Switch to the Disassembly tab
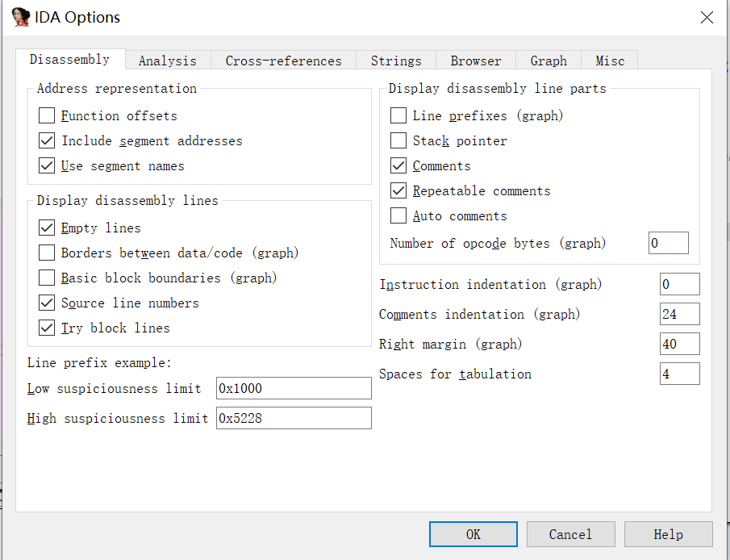Viewport: 730px width, 560px height. (x=70, y=60)
